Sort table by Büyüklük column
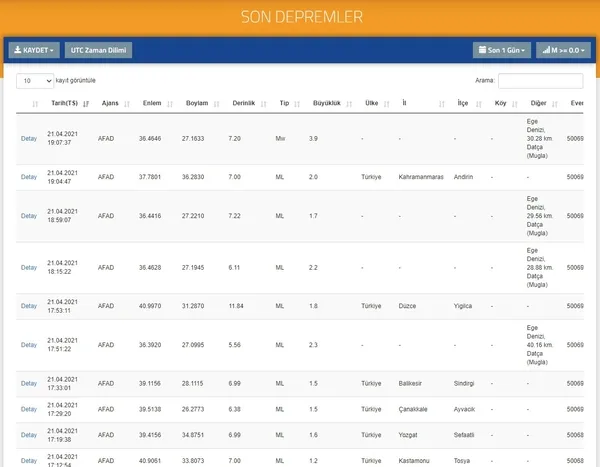 tap(349, 104)
